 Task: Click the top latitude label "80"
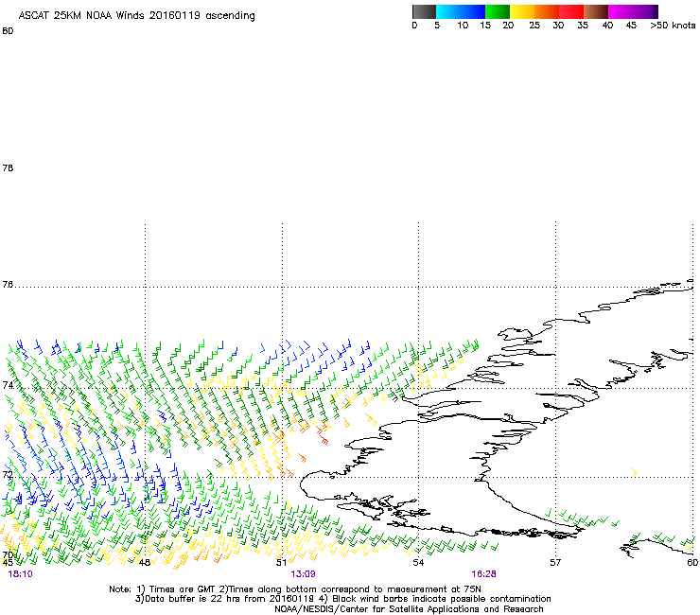8,31
